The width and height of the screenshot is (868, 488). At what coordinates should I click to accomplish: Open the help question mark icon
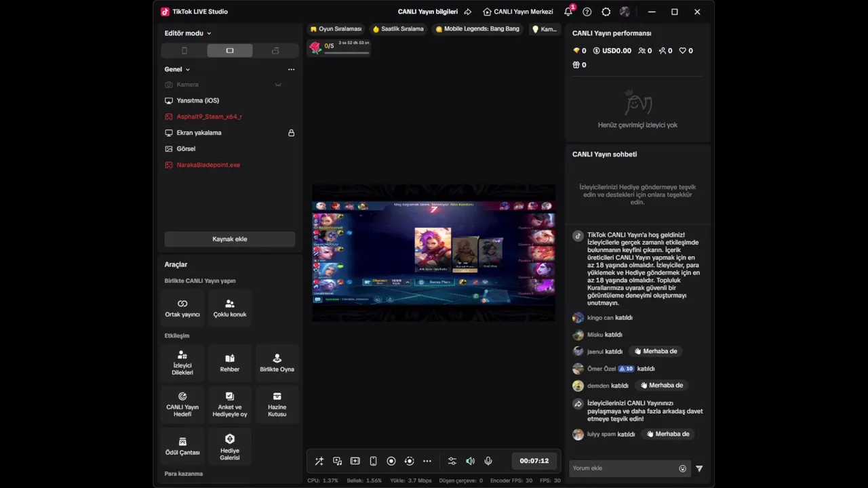(x=587, y=12)
